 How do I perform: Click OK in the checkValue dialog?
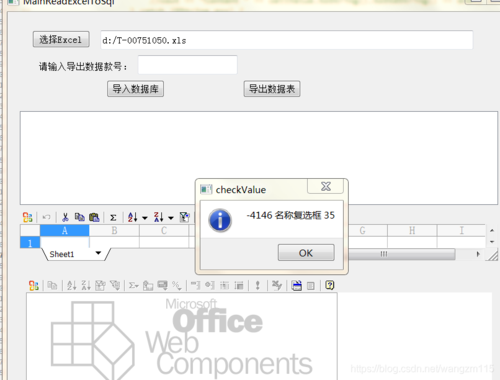coord(306,253)
